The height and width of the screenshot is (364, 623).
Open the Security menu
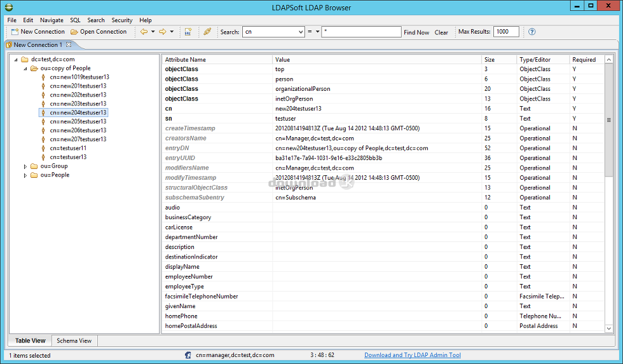(x=122, y=20)
